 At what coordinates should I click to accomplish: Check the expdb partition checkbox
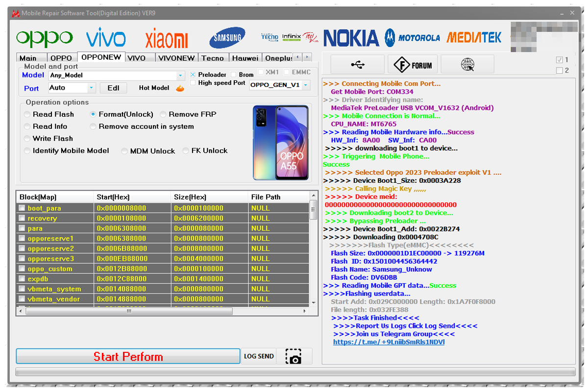22,279
